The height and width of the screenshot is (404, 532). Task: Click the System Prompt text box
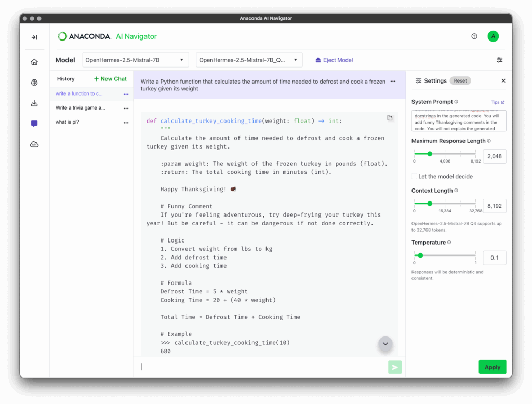click(459, 121)
